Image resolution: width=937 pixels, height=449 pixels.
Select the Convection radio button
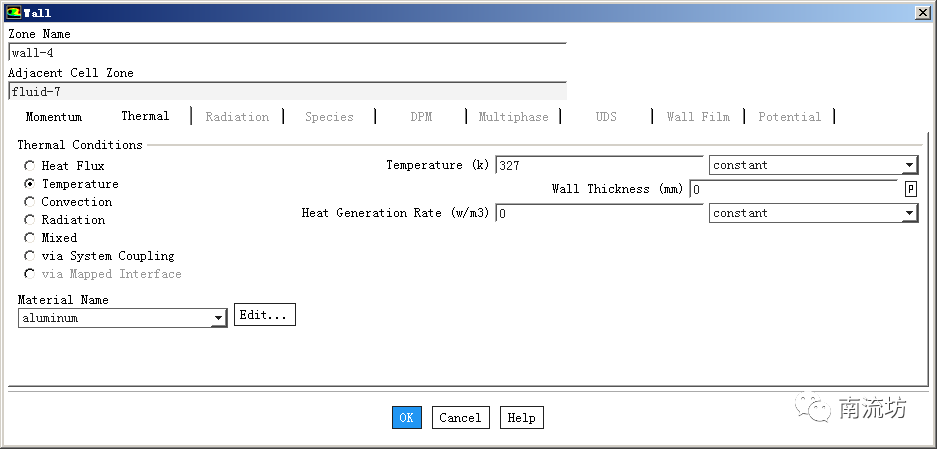point(30,202)
